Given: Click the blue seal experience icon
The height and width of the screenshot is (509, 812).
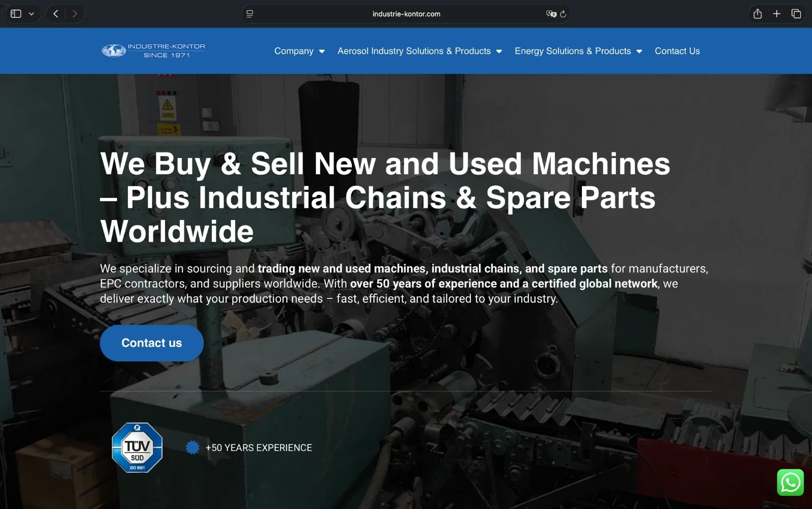Looking at the screenshot, I should click(x=192, y=447).
